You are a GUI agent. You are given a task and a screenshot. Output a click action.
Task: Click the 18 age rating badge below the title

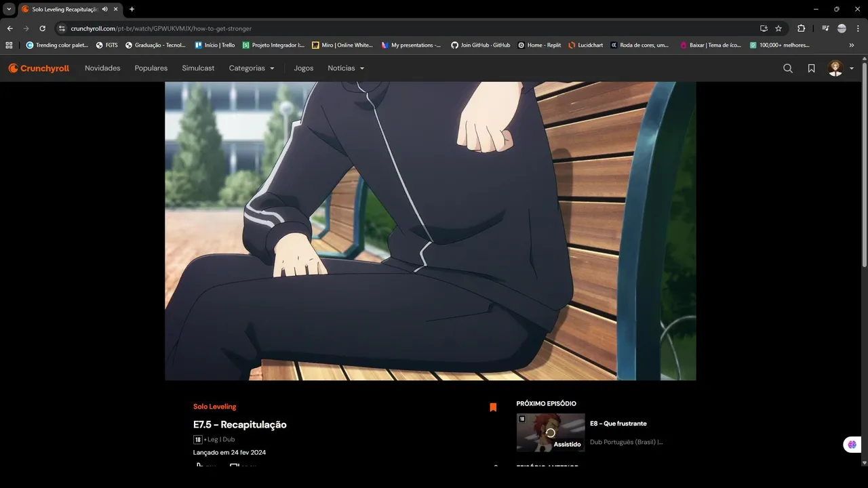coord(197,439)
